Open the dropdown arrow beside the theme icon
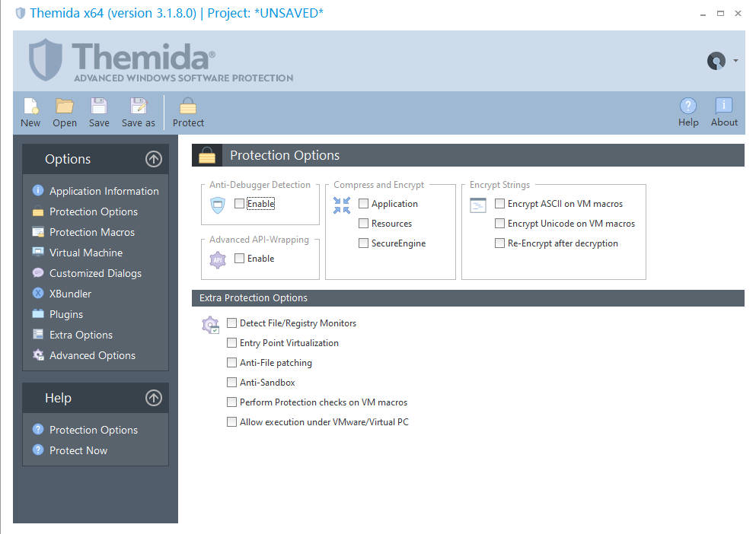Image resolution: width=756 pixels, height=534 pixels. tap(735, 61)
